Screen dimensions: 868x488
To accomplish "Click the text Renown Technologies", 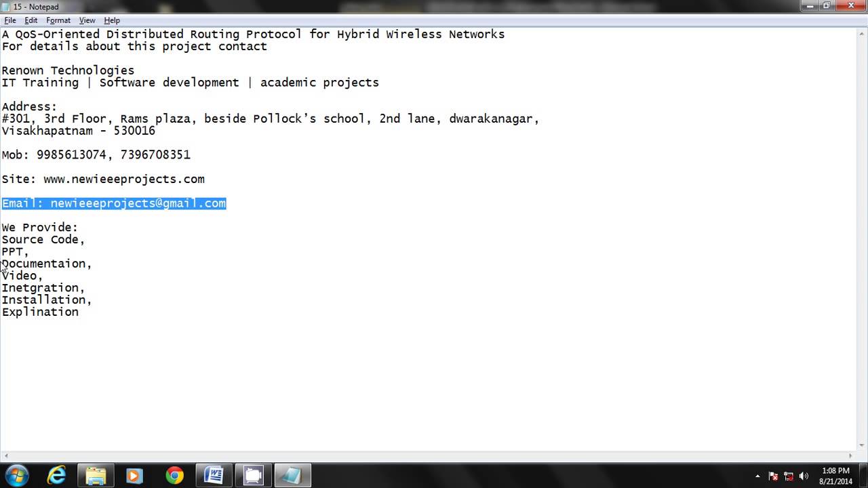I will (68, 70).
